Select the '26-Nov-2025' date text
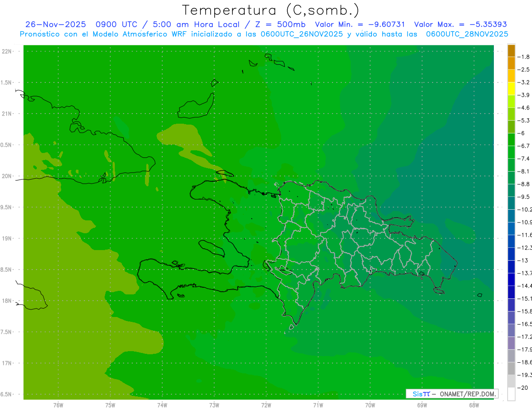Image resolution: width=532 pixels, height=411 pixels. pyautogui.click(x=55, y=24)
